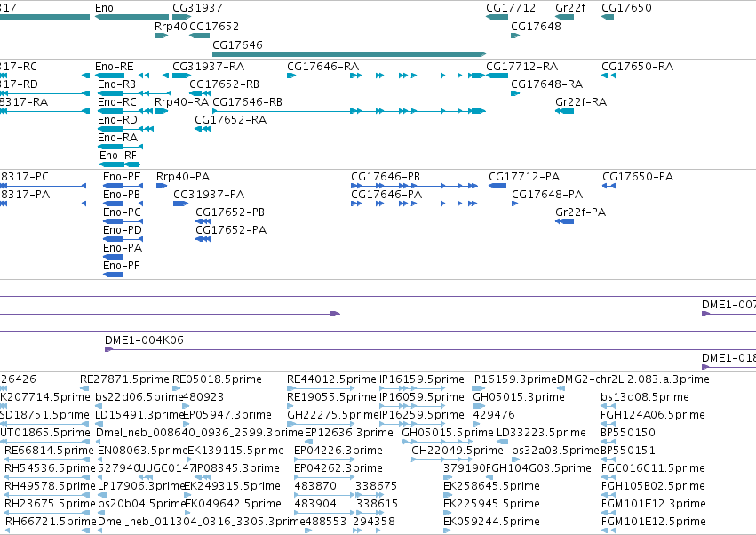The image size is (756, 535).
Task: Select the Eno-PF protein label
Action: click(x=121, y=267)
